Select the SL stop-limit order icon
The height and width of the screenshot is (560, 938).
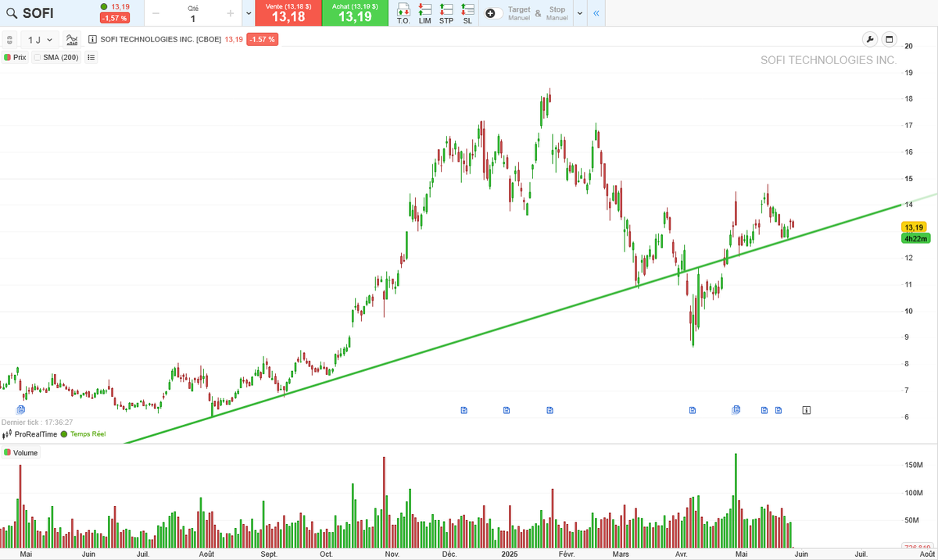coord(467,13)
